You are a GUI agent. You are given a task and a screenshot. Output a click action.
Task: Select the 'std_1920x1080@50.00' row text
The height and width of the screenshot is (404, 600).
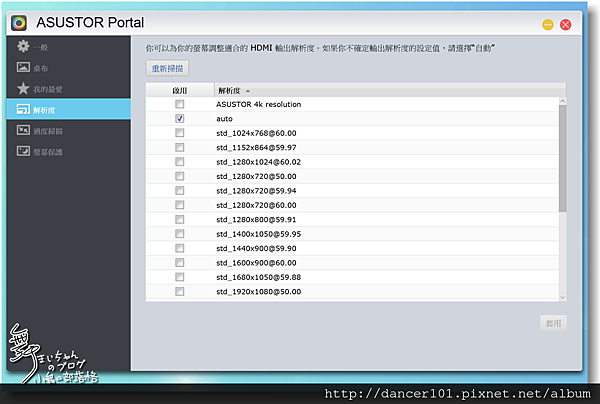click(259, 292)
